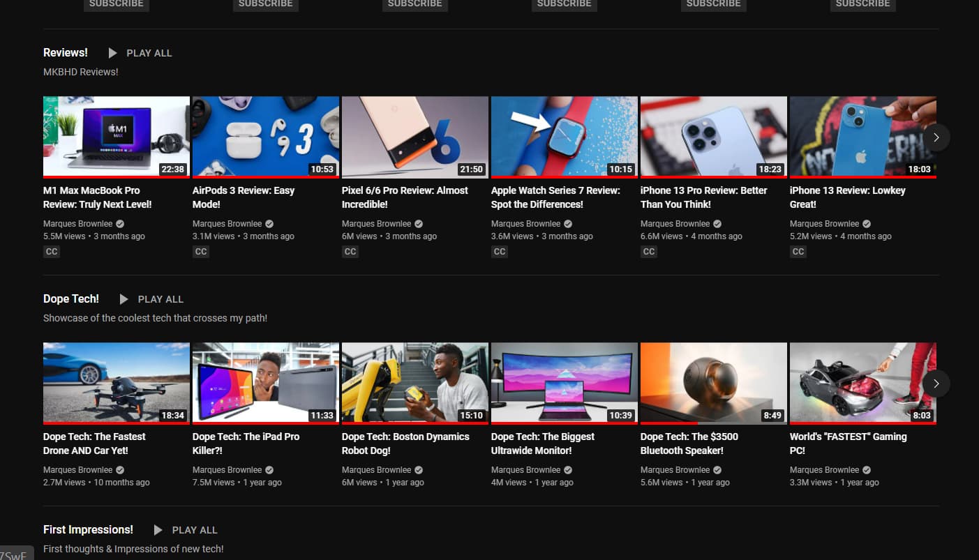Click verified badge under Boston Dynamics Robot Dog video
979x560 pixels.
pyautogui.click(x=419, y=470)
